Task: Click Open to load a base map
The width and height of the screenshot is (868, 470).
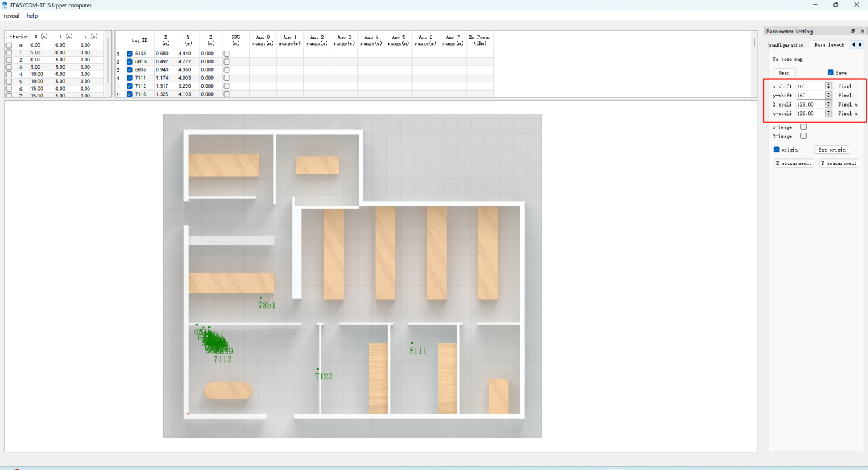Action: [785, 72]
